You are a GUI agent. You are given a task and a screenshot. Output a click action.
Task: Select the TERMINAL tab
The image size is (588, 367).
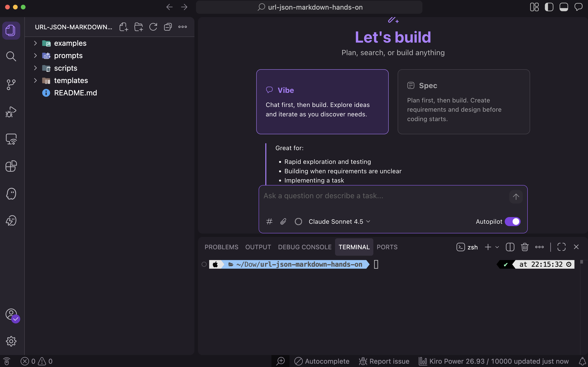(354, 247)
